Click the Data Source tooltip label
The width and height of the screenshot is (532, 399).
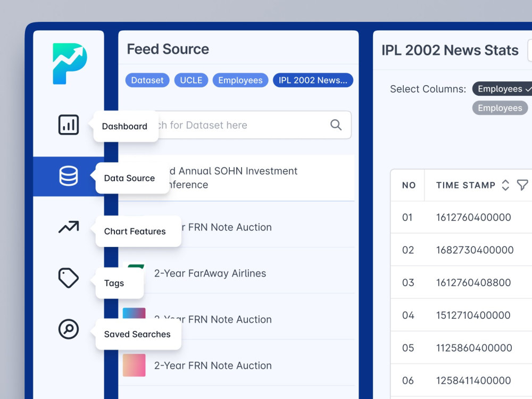(x=129, y=178)
